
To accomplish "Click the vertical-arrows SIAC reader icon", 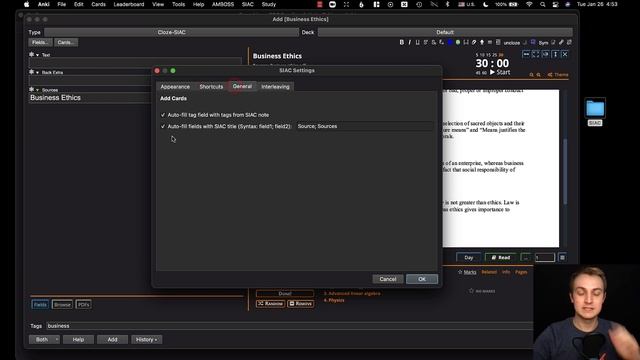I will [x=555, y=54].
